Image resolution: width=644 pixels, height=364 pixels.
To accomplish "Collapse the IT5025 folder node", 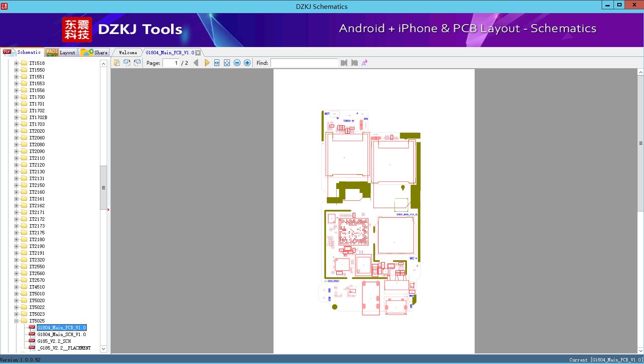I will [x=16, y=321].
